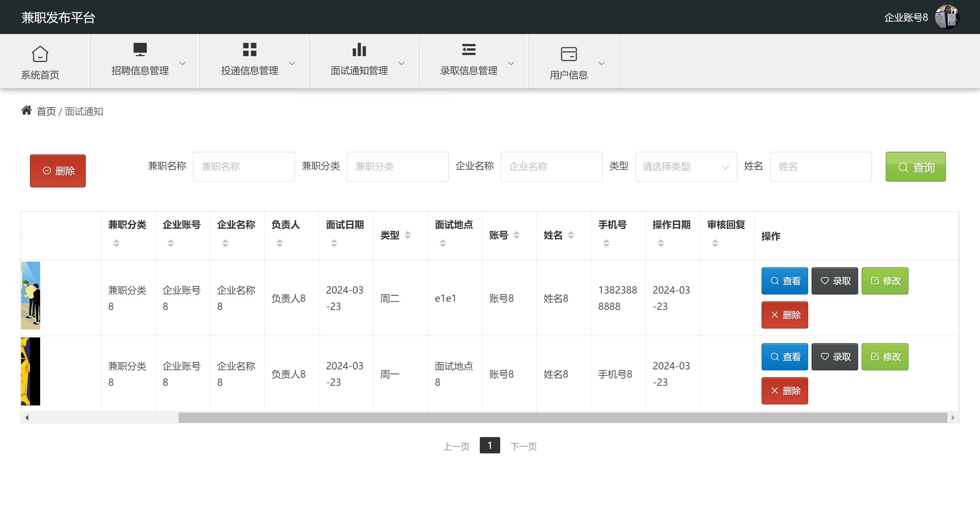Sort by the 兼职分类 column arrows
This screenshot has height=517, width=980.
[x=116, y=243]
